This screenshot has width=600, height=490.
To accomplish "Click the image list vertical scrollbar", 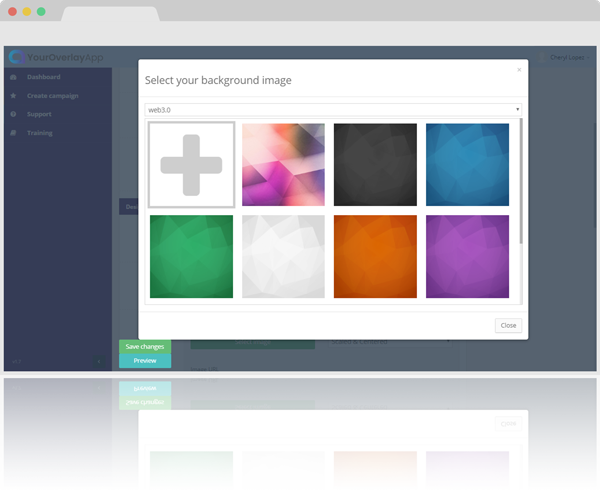I will pos(520,180).
